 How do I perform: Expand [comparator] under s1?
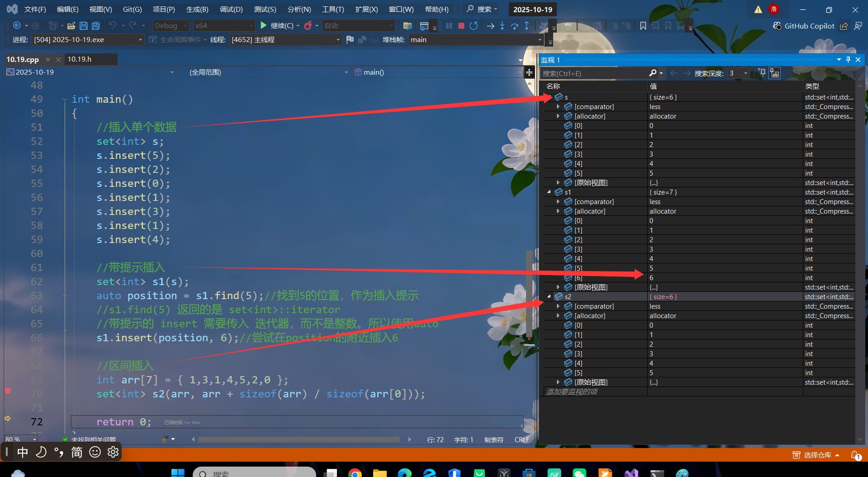[558, 202]
